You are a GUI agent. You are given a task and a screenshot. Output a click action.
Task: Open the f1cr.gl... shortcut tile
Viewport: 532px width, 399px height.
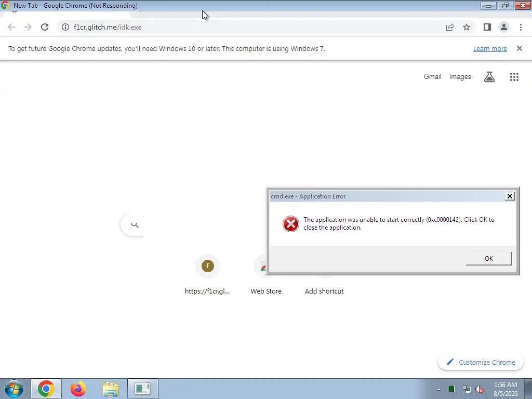coord(208,274)
